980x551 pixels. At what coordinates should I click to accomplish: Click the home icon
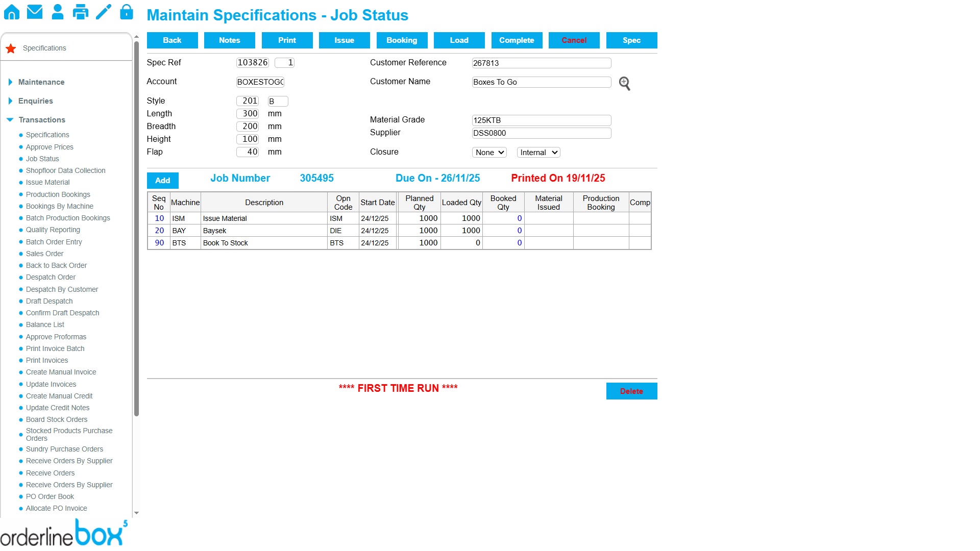(12, 12)
